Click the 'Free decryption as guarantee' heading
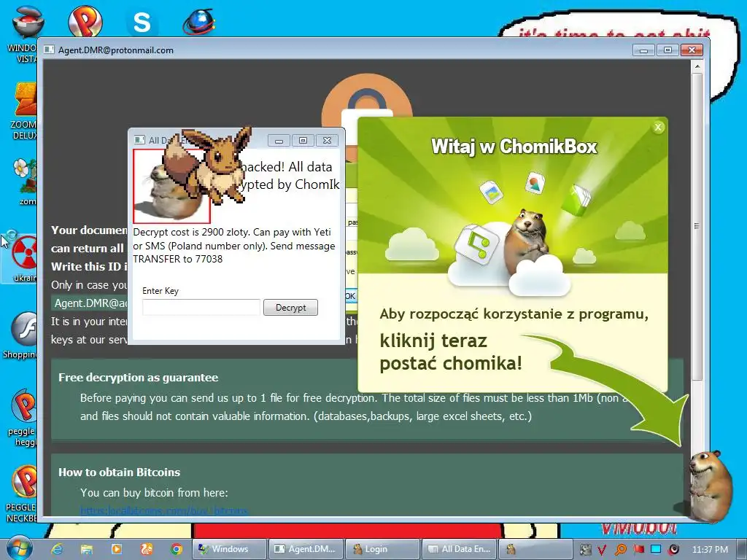Screen dimensions: 747x560 click(x=138, y=378)
